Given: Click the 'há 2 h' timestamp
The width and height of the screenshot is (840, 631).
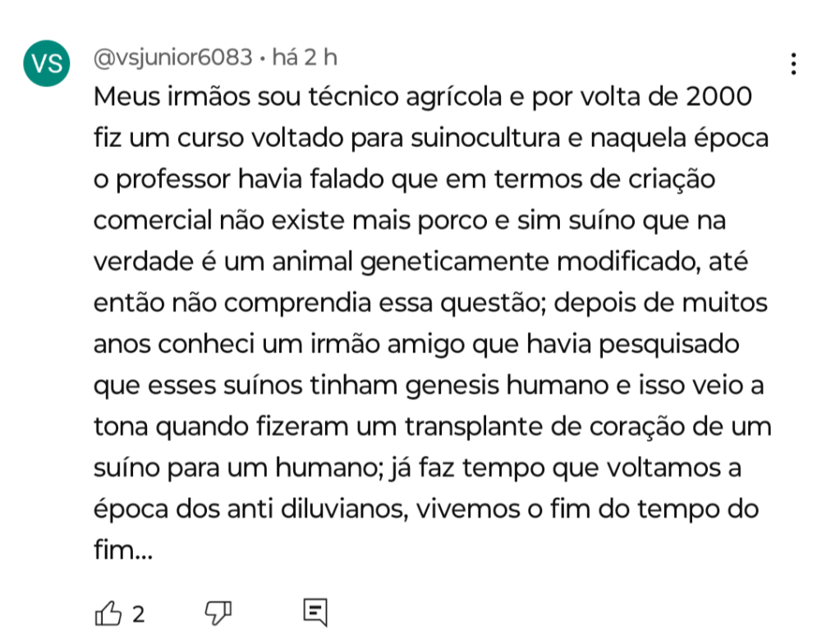Looking at the screenshot, I should (304, 58).
